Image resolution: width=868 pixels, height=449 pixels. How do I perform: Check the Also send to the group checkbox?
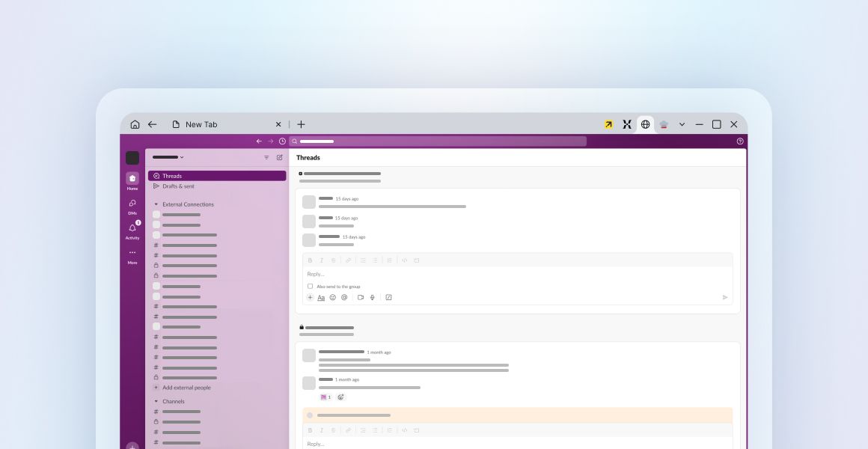[x=310, y=286]
